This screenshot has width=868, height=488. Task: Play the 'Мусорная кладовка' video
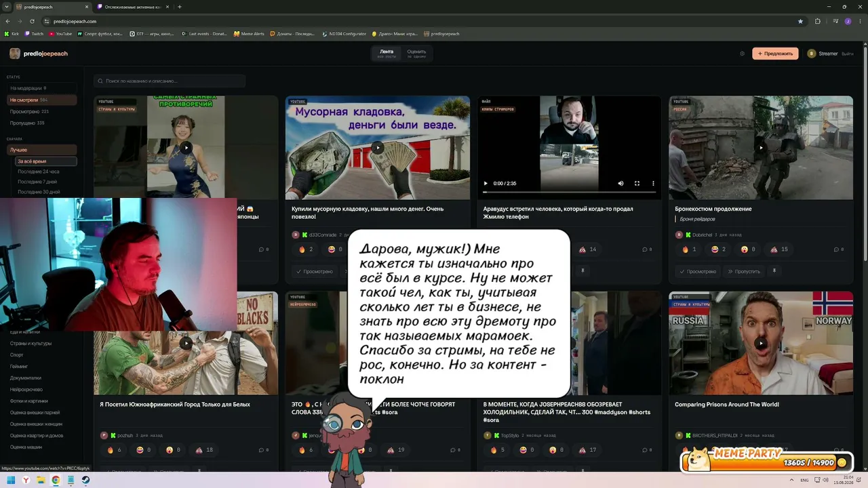tap(378, 148)
